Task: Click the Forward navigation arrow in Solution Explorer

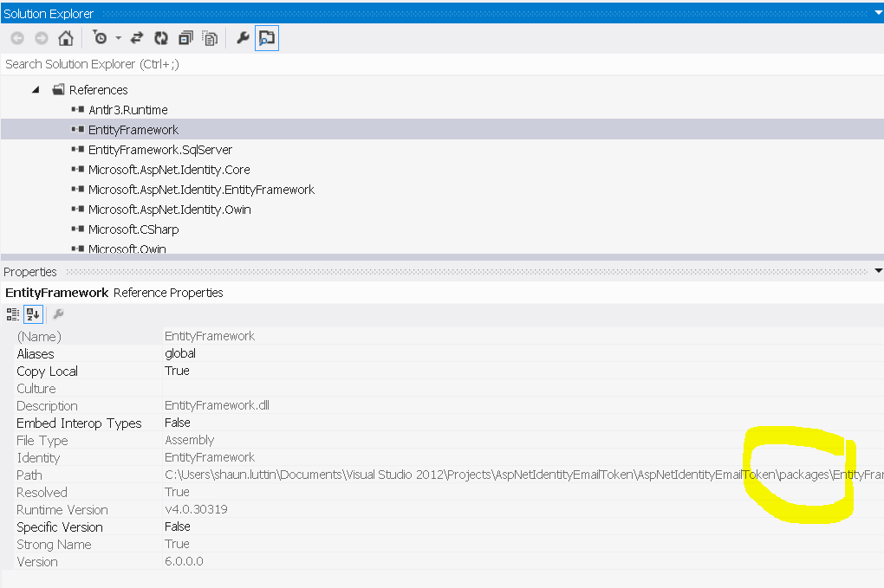Action: click(x=41, y=38)
